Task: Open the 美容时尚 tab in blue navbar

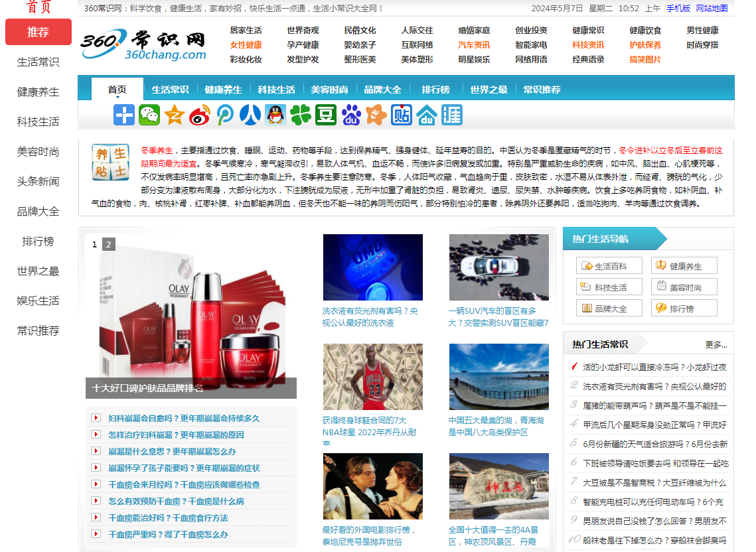Action: pyautogui.click(x=329, y=90)
